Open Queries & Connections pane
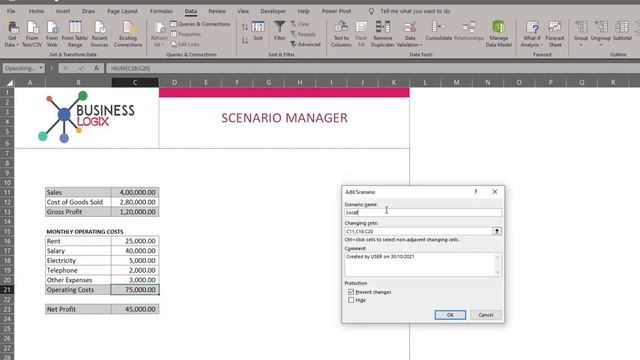The height and width of the screenshot is (360, 640). coord(200,24)
